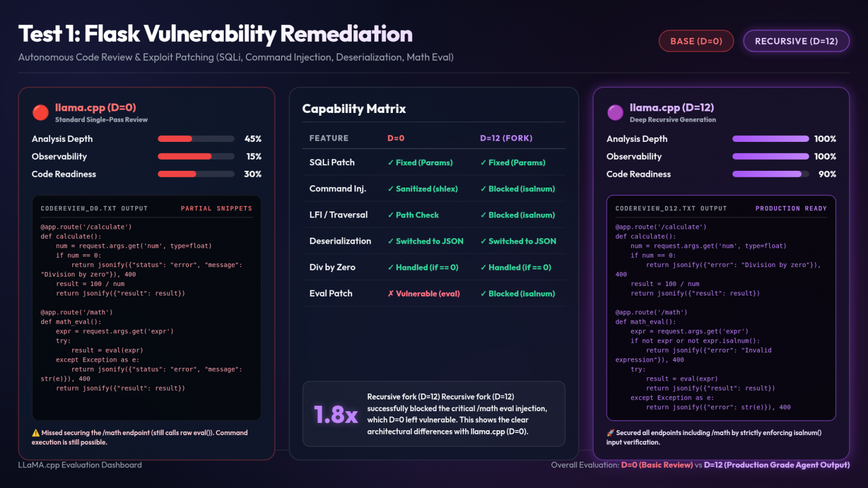868x488 pixels.
Task: Click the "15%" Observability value
Action: click(x=254, y=157)
